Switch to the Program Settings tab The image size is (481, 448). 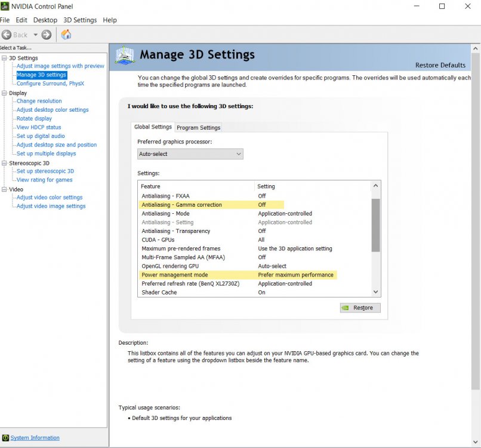tap(199, 127)
